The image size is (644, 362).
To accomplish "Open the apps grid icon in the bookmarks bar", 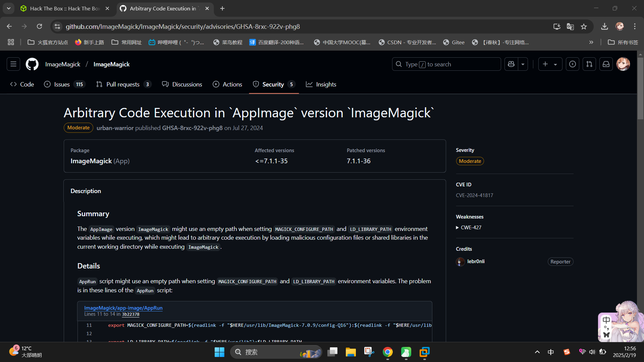I will point(11,42).
